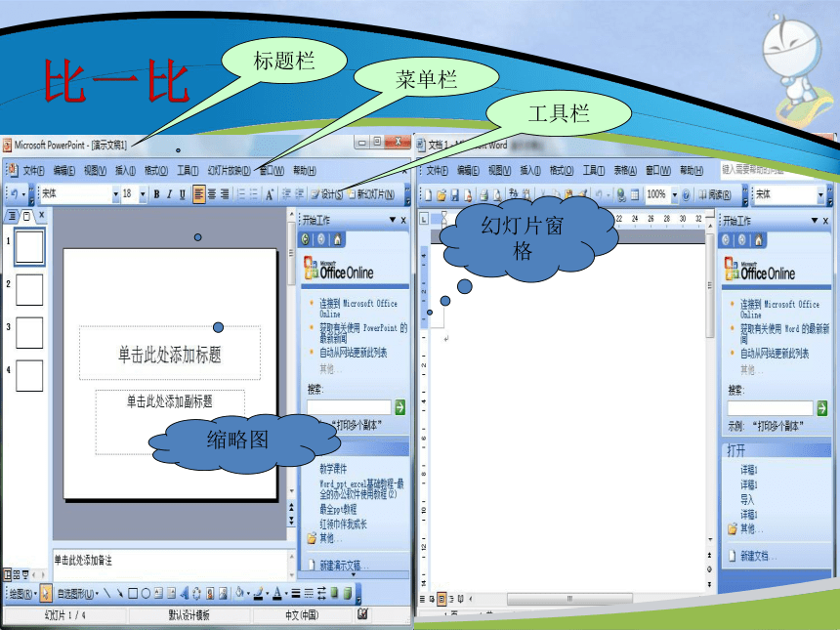Click the Insert WordArt icon
The width and height of the screenshot is (840, 630).
point(184,593)
